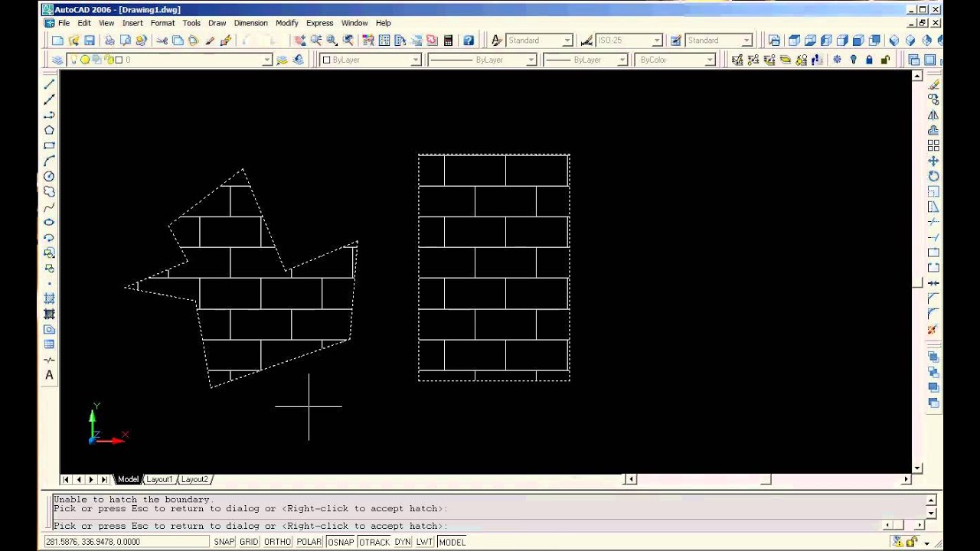Toggle GRID display in status bar
The width and height of the screenshot is (980, 551).
pos(249,542)
